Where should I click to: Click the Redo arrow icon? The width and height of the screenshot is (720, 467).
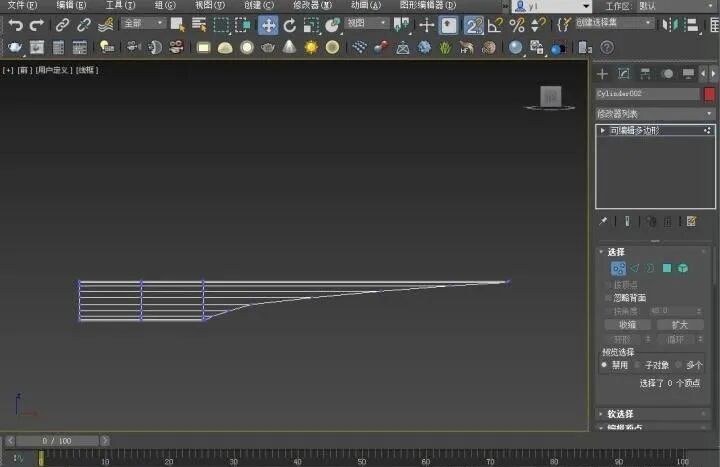point(37,25)
